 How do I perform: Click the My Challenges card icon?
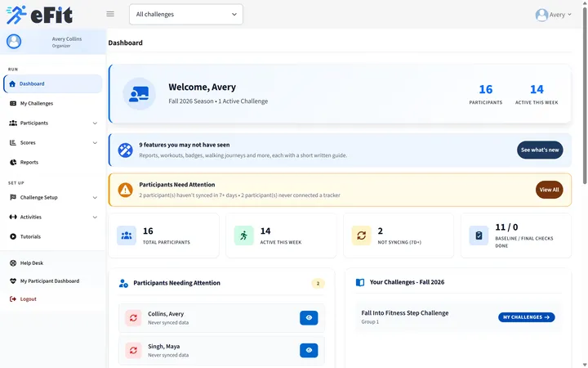point(13,103)
